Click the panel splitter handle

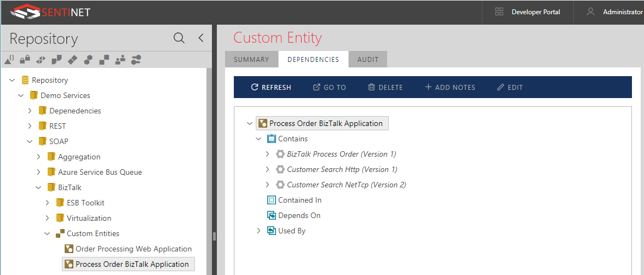[x=214, y=236]
